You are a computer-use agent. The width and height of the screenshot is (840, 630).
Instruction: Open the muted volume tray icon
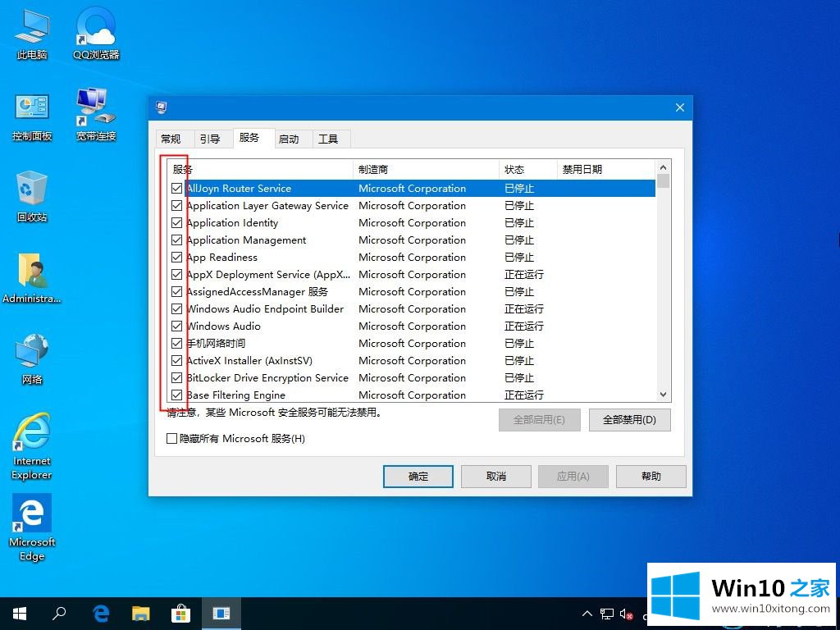tap(626, 614)
